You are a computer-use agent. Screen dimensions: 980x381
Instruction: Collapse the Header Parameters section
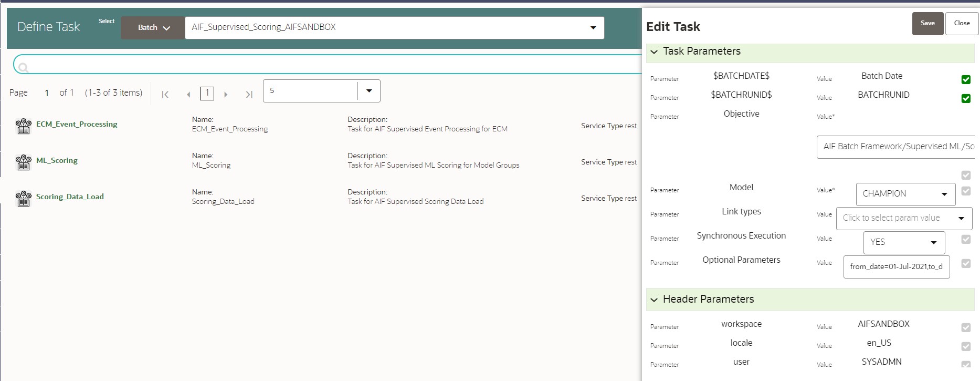tap(654, 300)
